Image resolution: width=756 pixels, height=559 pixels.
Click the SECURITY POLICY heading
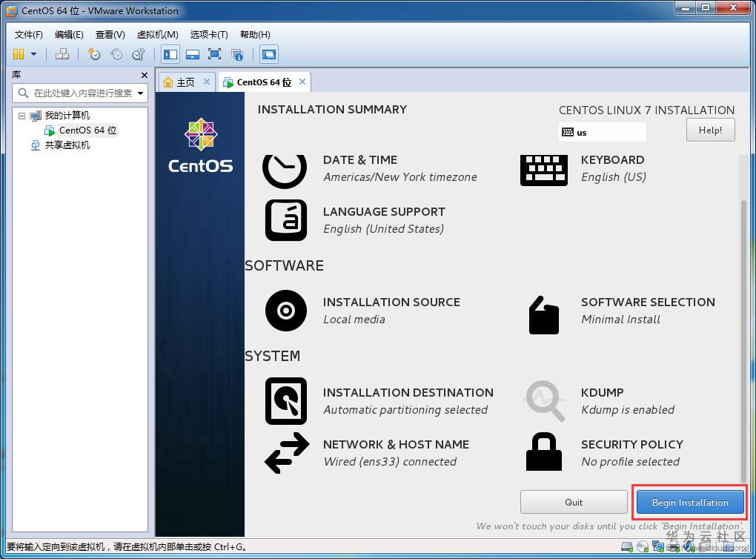632,445
